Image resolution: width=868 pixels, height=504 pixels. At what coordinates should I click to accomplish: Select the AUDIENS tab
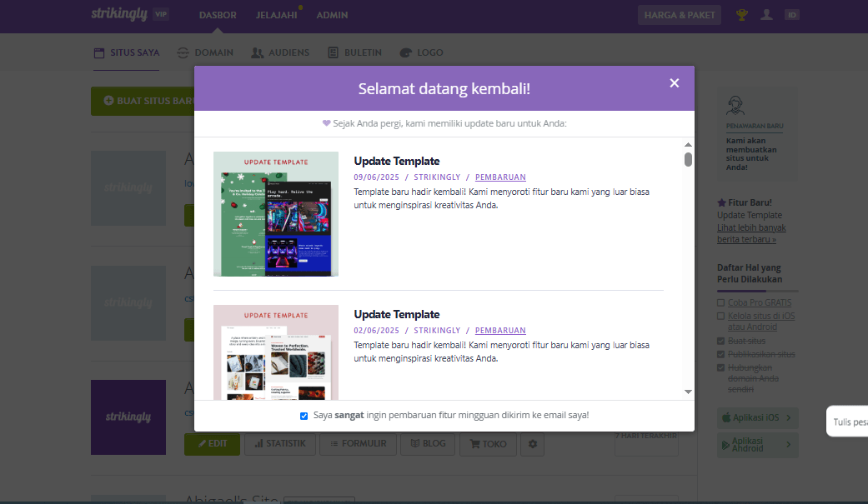pos(280,52)
